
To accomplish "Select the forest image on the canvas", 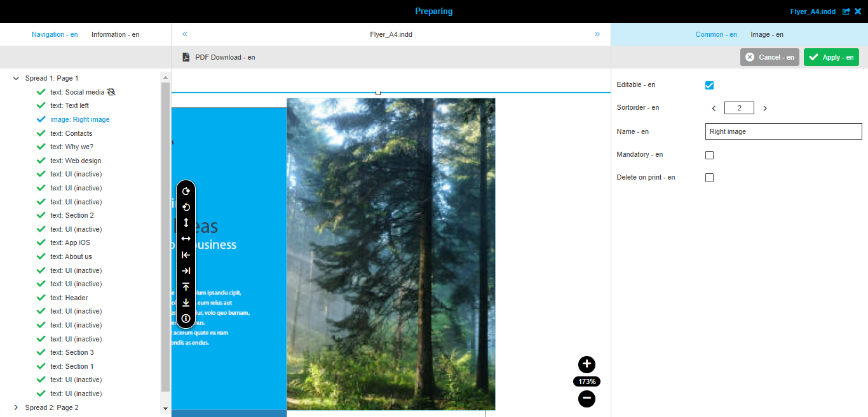I will (x=391, y=254).
